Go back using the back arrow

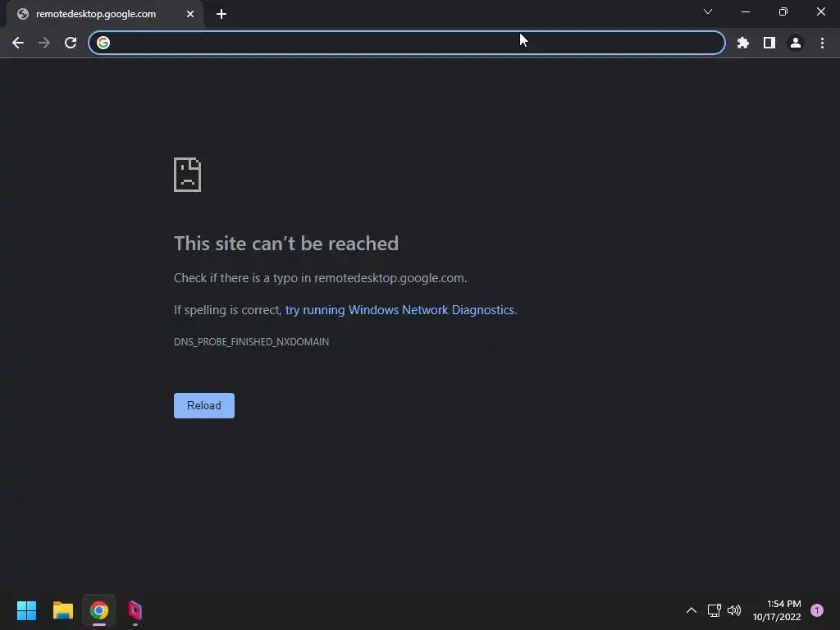coord(18,43)
